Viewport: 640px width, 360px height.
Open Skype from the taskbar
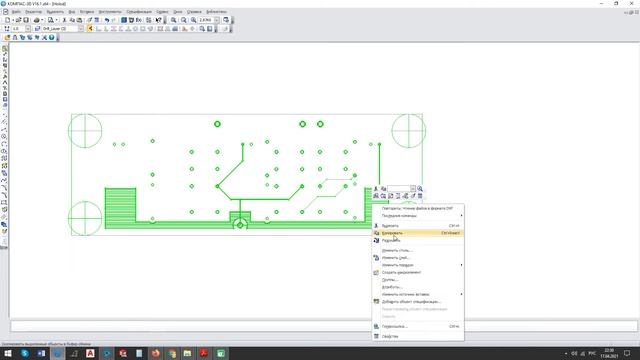click(x=25, y=353)
